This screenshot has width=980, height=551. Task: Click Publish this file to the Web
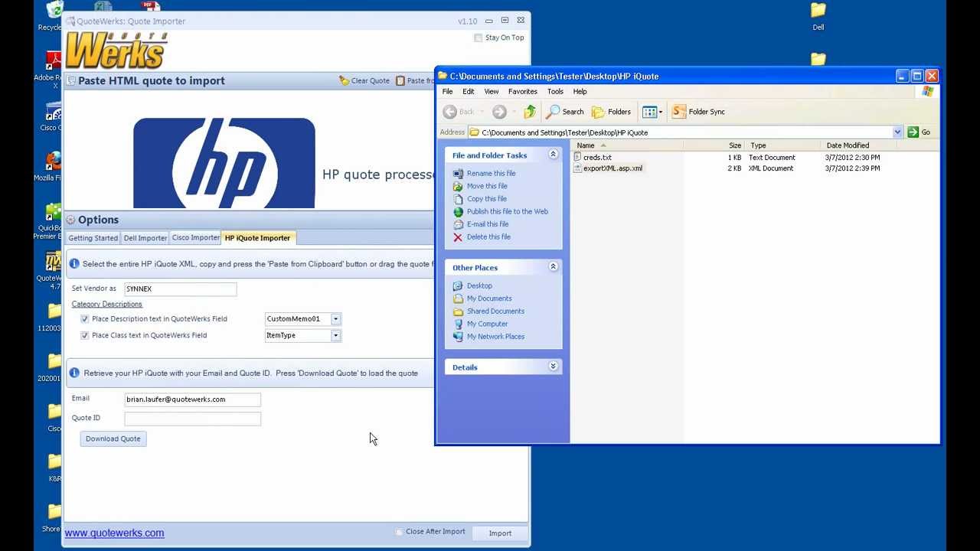508,212
